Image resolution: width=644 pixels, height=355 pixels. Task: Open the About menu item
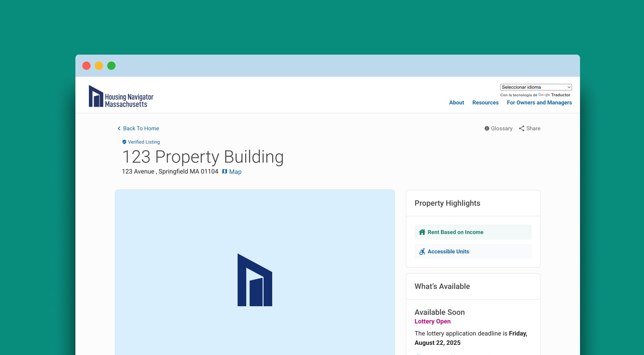[457, 103]
